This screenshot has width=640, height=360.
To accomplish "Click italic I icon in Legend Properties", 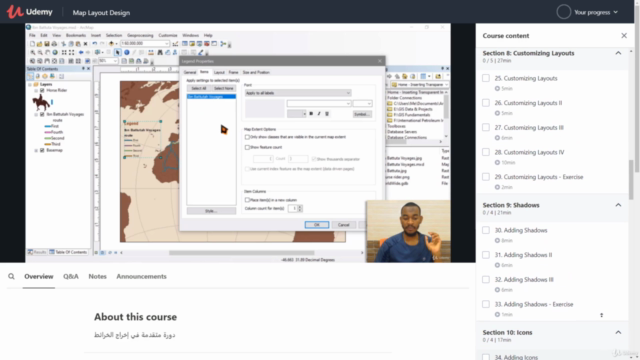I will point(319,114).
